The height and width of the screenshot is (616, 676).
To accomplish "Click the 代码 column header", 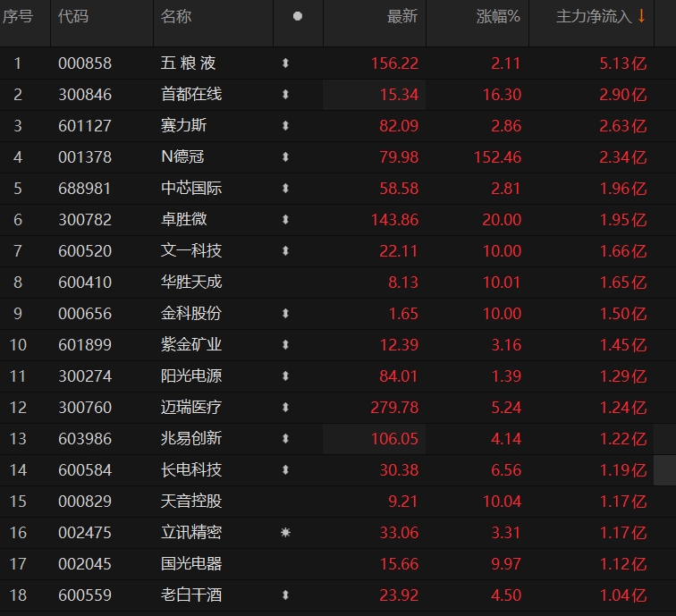I will pyautogui.click(x=73, y=17).
